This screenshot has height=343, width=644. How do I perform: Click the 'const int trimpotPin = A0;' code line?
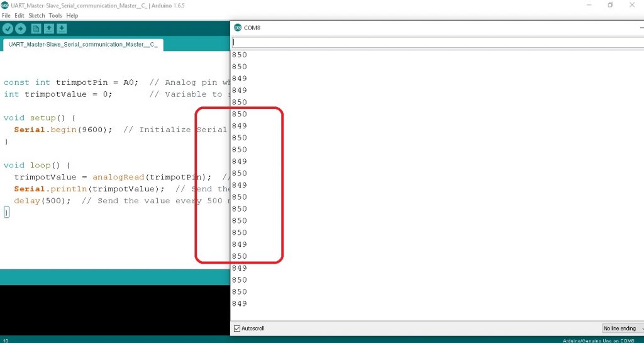[71, 82]
